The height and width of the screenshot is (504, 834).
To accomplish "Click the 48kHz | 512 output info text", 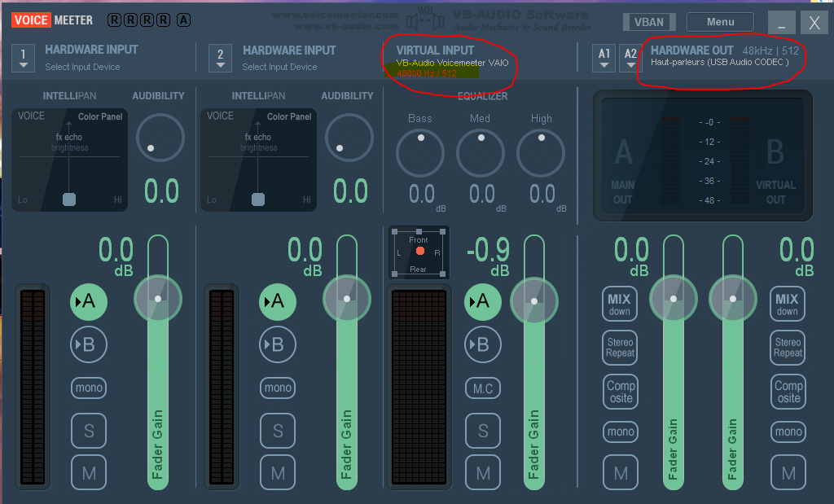I will click(x=770, y=50).
